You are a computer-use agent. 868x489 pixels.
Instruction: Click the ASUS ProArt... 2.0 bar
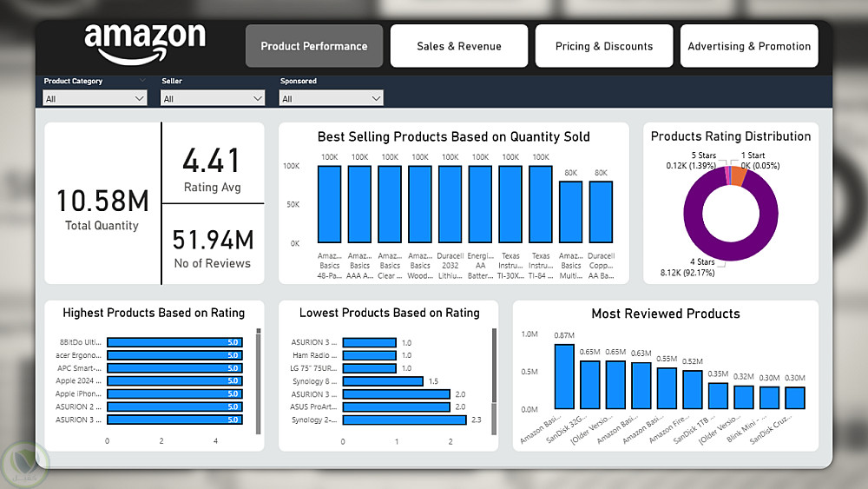tap(397, 406)
